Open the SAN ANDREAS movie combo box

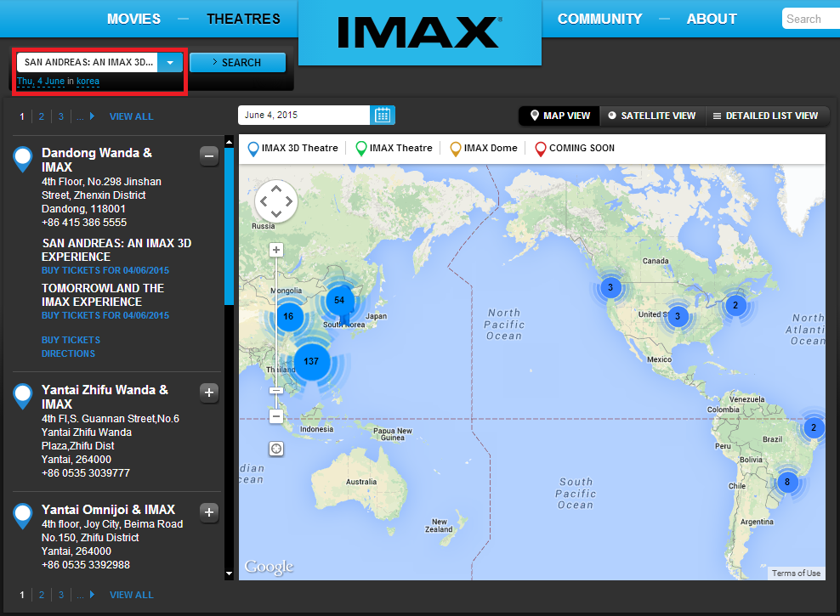coord(89,61)
